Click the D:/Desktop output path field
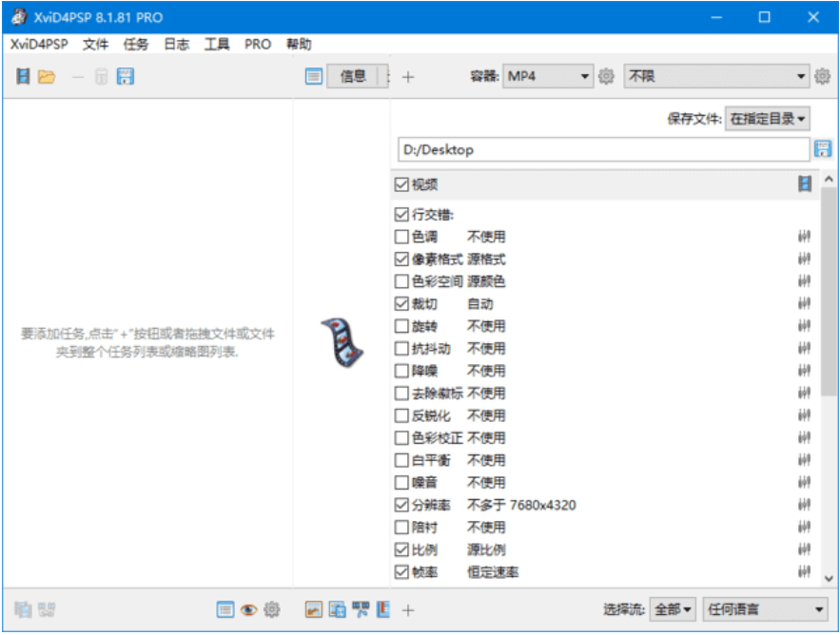The width and height of the screenshot is (840, 635). click(599, 149)
